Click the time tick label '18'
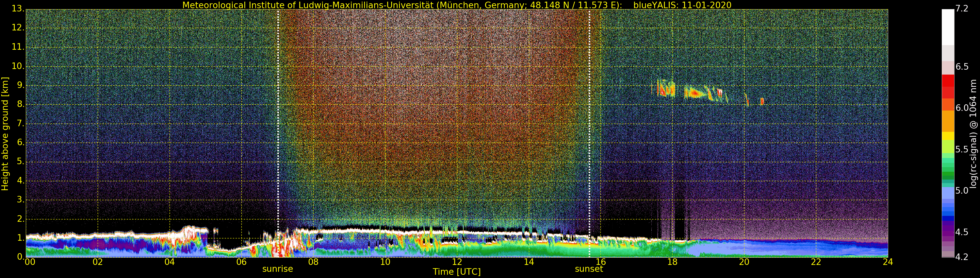The image size is (980, 278). click(673, 262)
